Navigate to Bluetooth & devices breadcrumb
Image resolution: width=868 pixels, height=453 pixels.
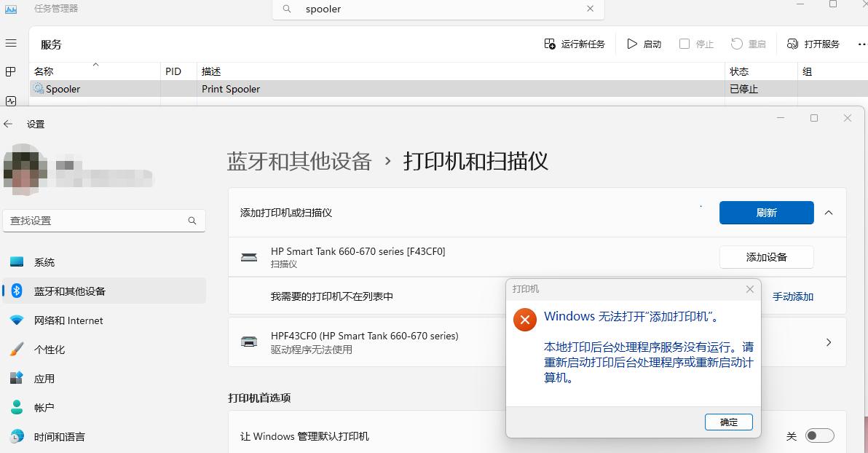[x=299, y=161]
